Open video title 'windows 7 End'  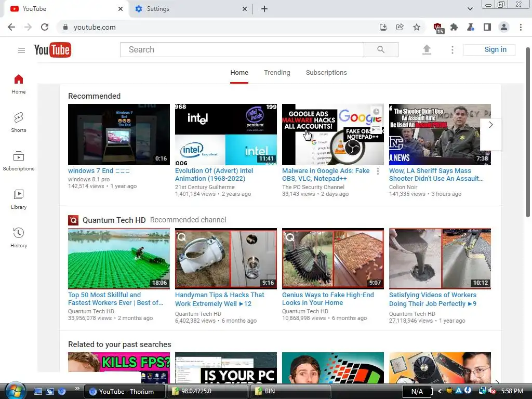[x=99, y=170]
